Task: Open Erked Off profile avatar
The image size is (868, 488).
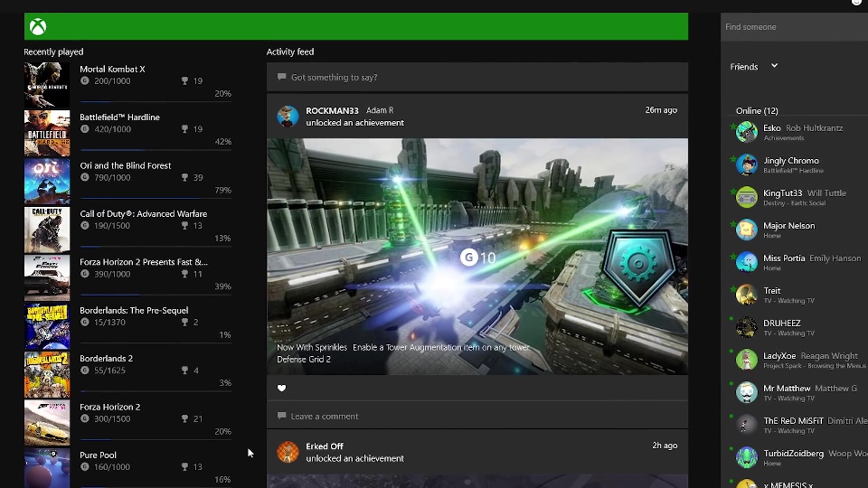Action: pyautogui.click(x=288, y=452)
